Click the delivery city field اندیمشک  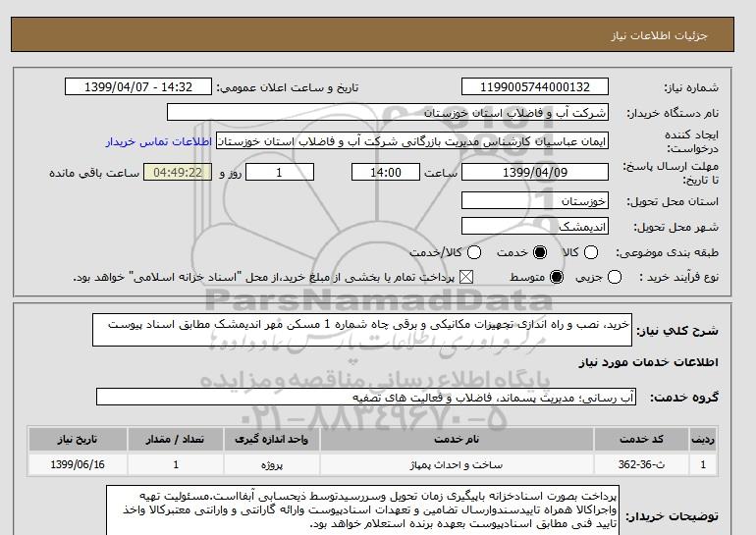(x=535, y=226)
